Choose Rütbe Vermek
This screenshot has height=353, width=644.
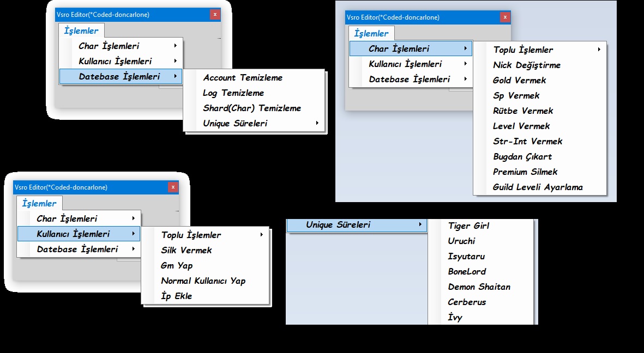pos(540,111)
